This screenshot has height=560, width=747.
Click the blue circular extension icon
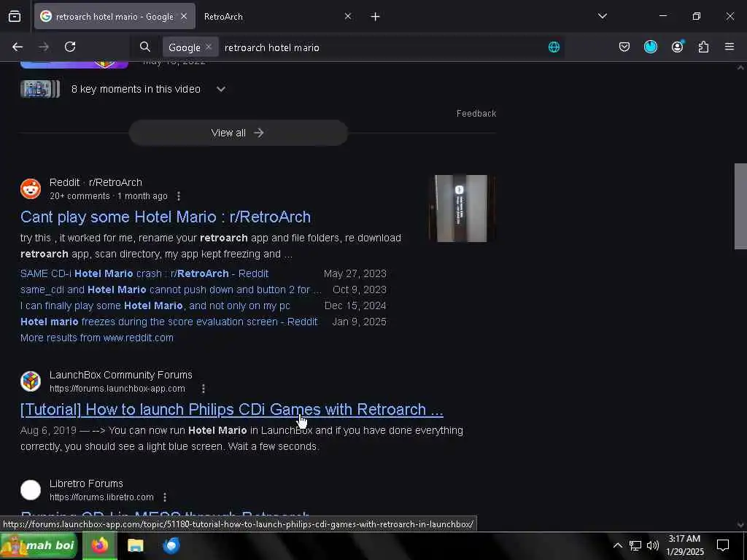(650, 47)
